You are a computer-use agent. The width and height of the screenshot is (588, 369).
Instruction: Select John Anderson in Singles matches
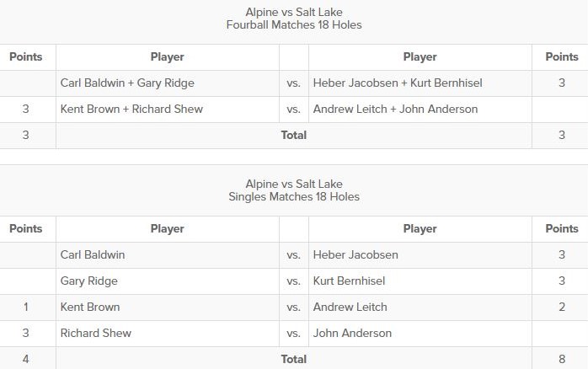tap(352, 333)
